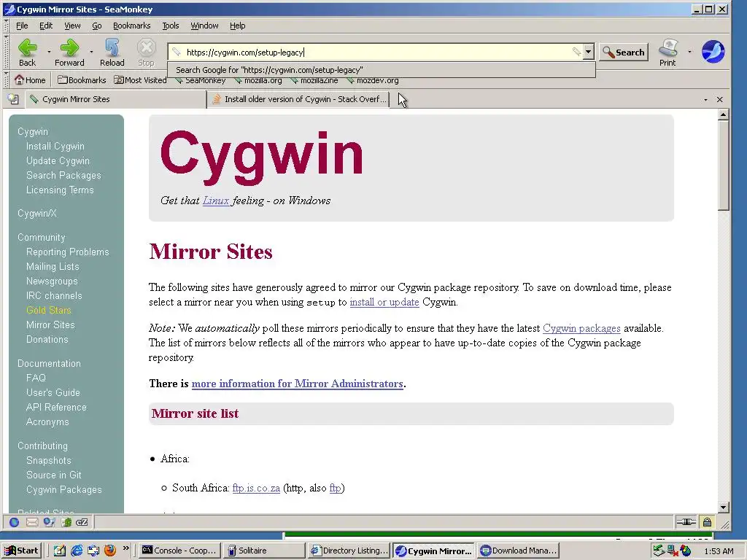Click the green Forward arrow button
This screenshot has height=560, width=747.
coord(69,52)
